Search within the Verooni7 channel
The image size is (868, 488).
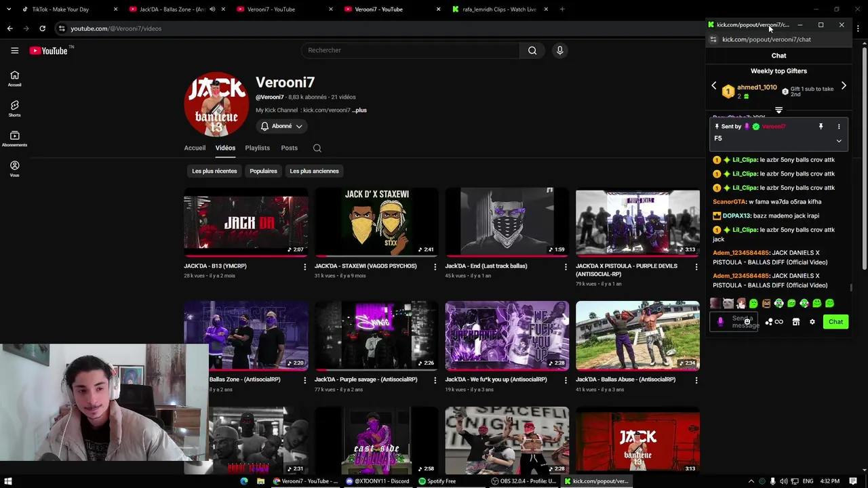click(x=317, y=148)
